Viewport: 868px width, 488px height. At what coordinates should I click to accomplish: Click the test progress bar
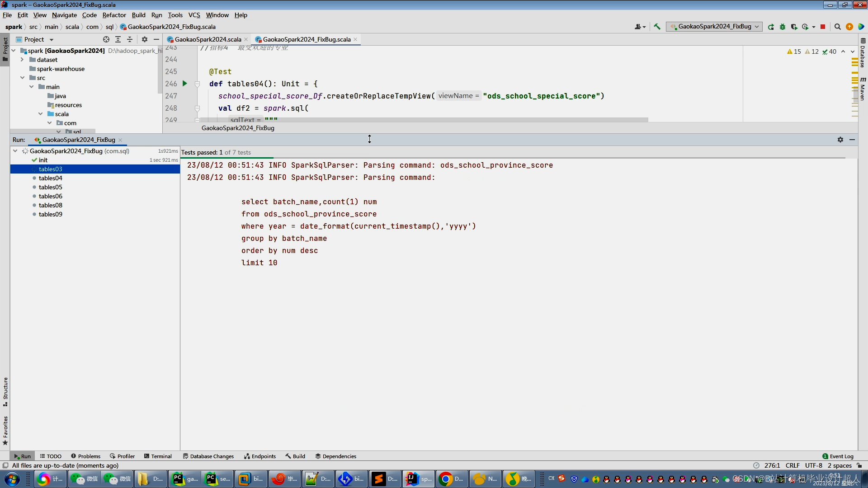[x=513, y=158]
